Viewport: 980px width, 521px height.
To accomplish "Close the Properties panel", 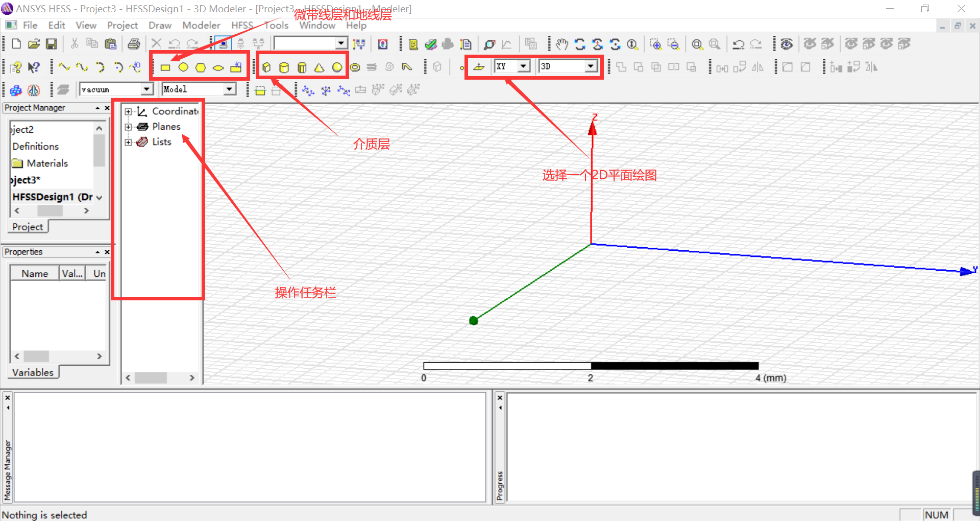I will pos(107,252).
